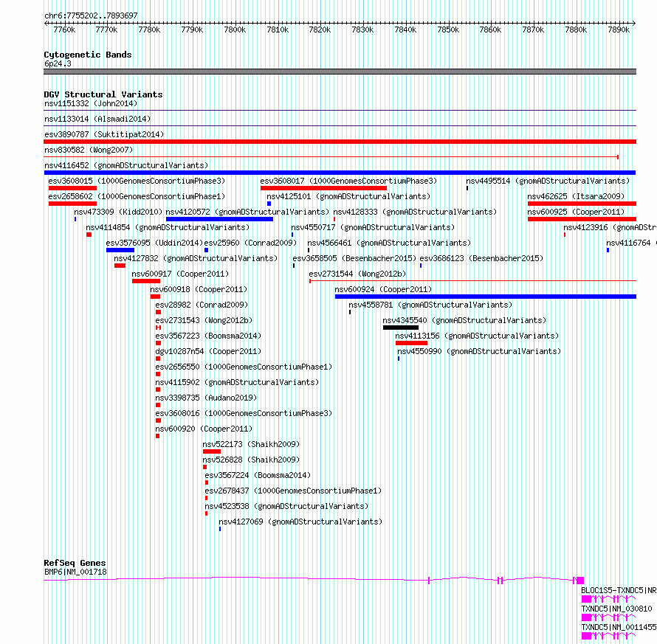Select the DGV Structural Variants track title

coord(103,94)
